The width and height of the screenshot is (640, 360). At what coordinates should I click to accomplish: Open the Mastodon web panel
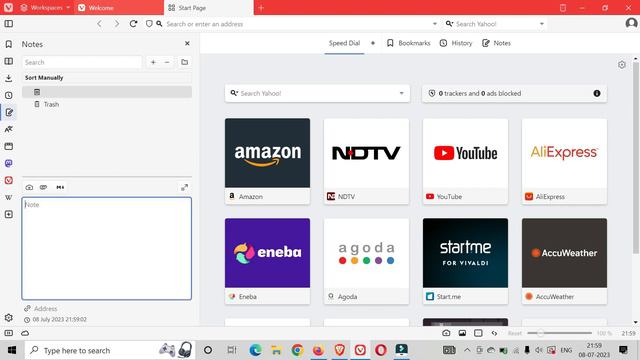coord(9,163)
